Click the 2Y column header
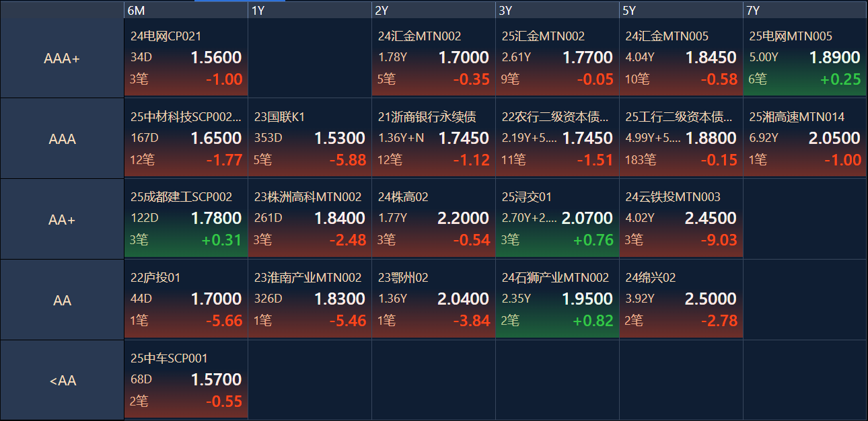This screenshot has width=868, height=421. click(x=434, y=10)
